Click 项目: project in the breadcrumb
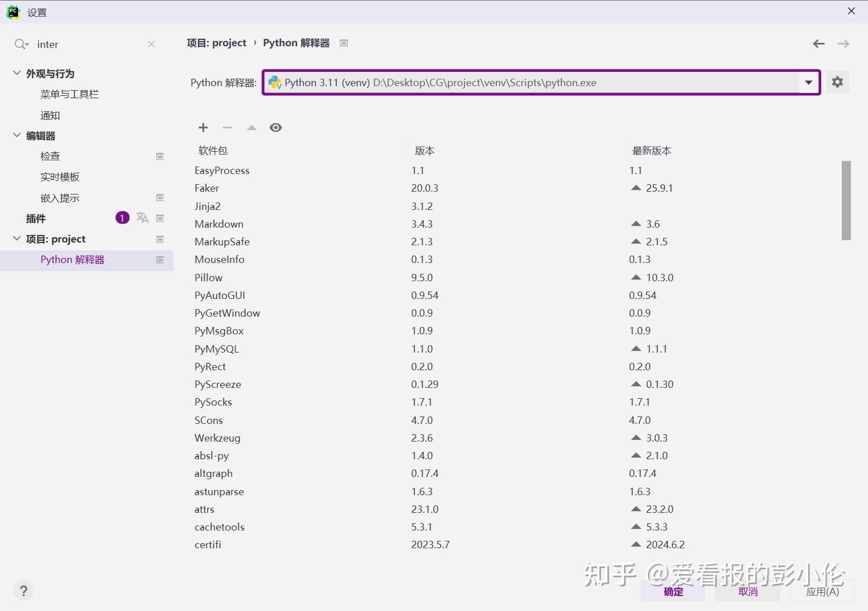 pos(217,43)
